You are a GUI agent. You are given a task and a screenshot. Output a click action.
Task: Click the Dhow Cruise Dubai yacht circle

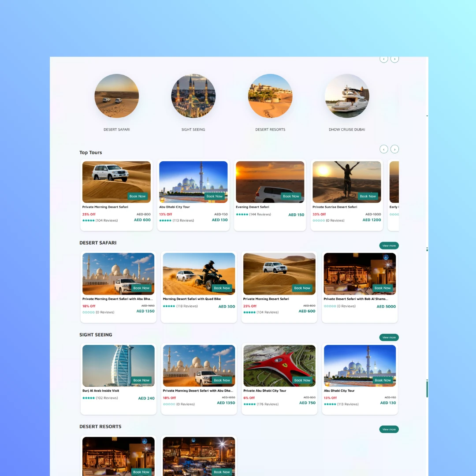click(x=347, y=96)
